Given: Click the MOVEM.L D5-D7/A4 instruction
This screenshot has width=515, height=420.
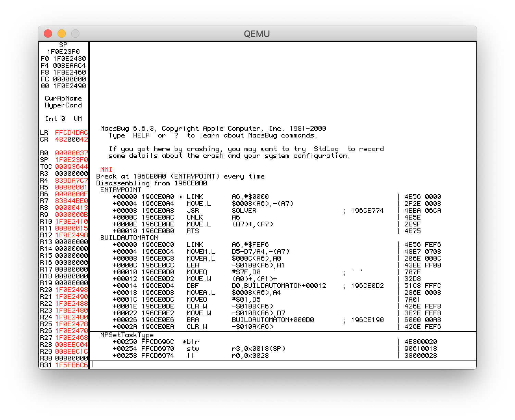Looking at the screenshot, I should (x=238, y=251).
